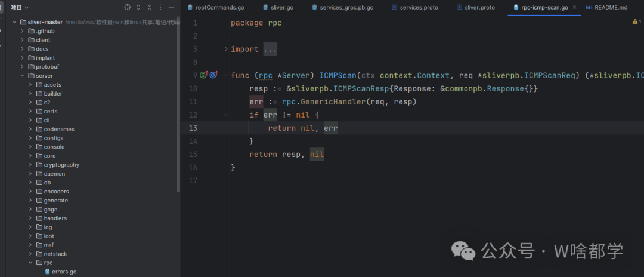Click the collapse all tree icon
Screen dimensions: 644x277
pyautogui.click(x=149, y=7)
